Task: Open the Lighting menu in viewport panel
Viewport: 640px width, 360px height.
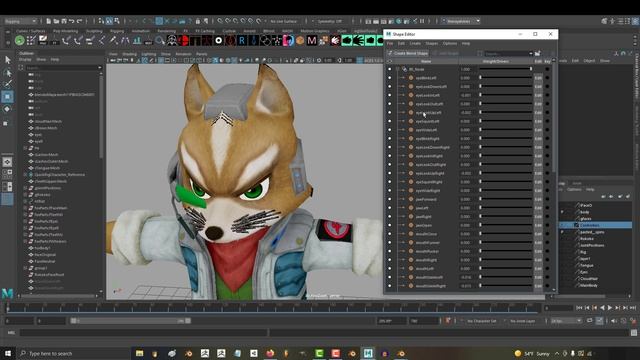Action: click(149, 54)
